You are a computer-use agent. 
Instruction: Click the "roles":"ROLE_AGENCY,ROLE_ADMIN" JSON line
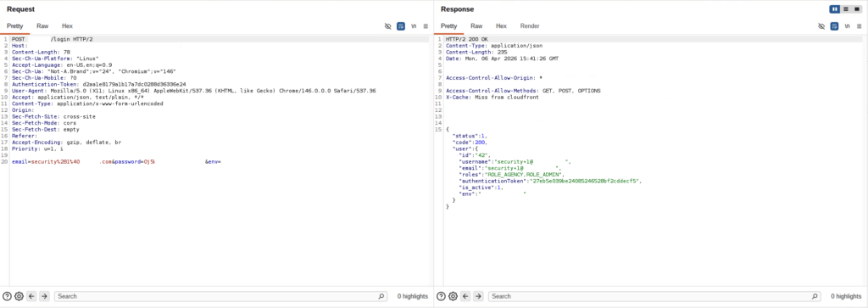coord(511,175)
